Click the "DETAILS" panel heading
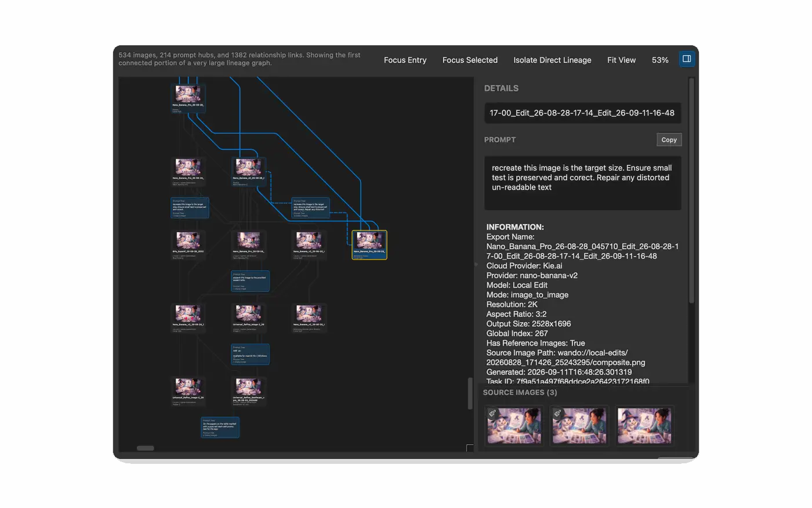 pos(501,88)
